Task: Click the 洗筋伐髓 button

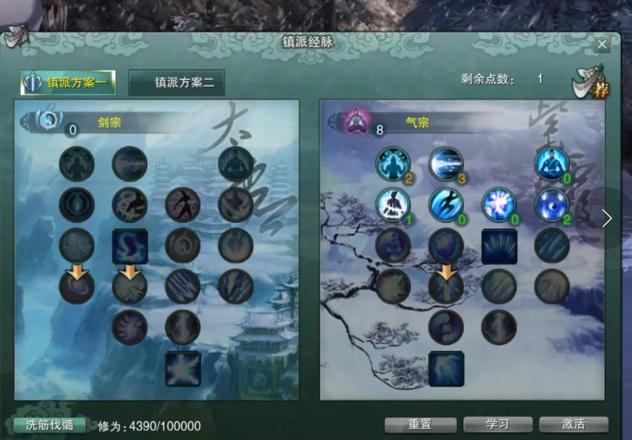Action: click(x=49, y=425)
